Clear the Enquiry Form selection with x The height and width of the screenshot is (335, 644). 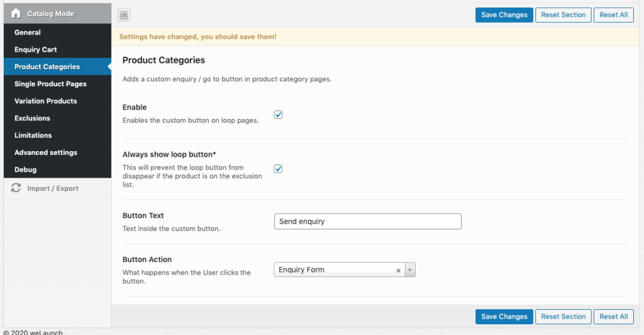tap(398, 270)
